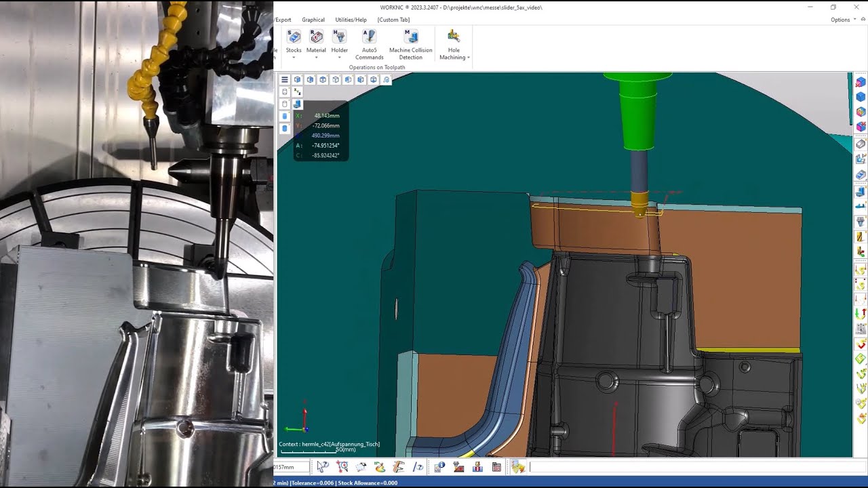
Task: Select the Holder ribbon icon
Action: tap(339, 36)
